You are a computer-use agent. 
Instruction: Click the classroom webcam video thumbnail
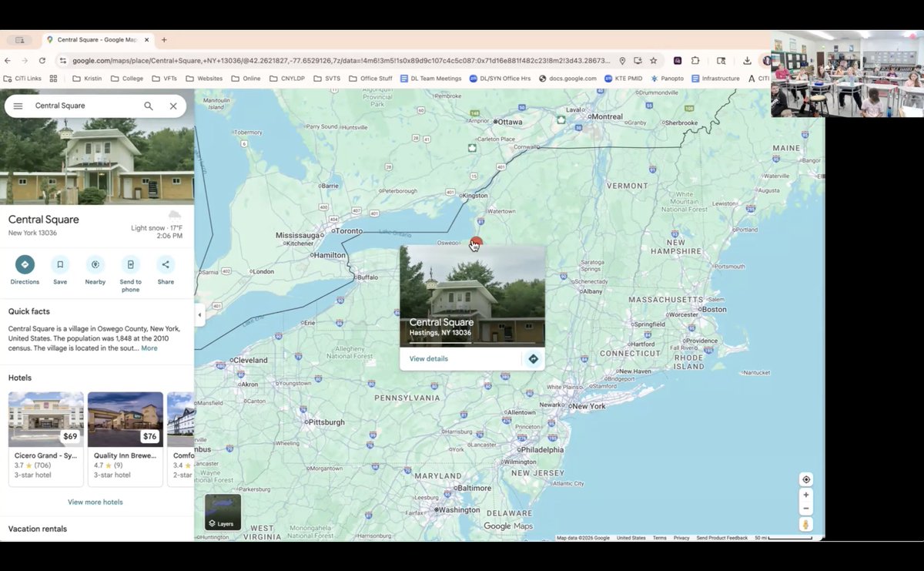coord(847,74)
